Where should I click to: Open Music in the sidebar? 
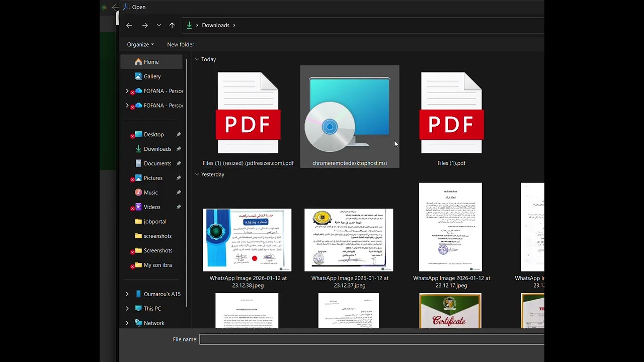click(151, 193)
